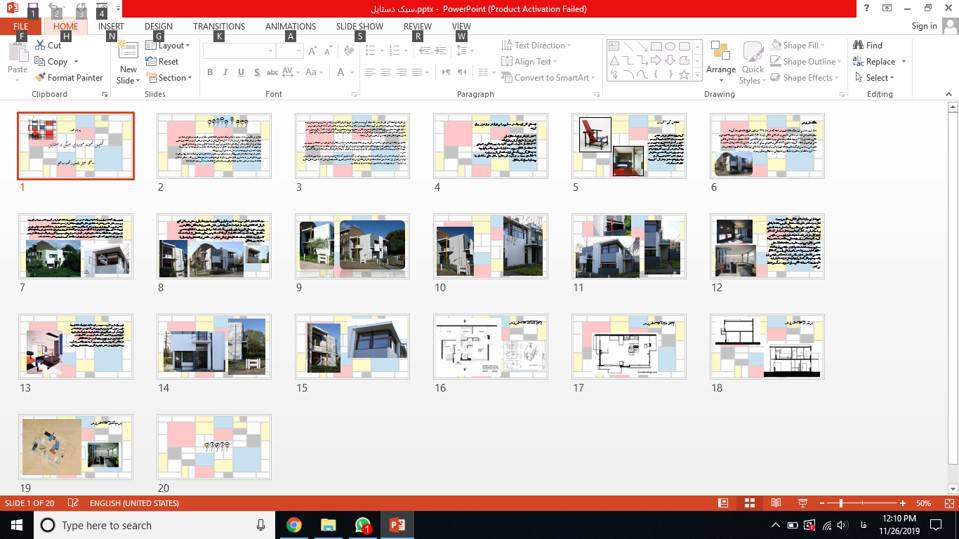Image resolution: width=959 pixels, height=539 pixels.
Task: Toggle text shadow formatting
Action: pyautogui.click(x=257, y=72)
